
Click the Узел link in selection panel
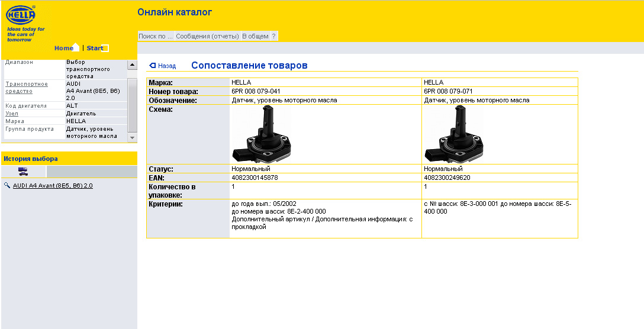coord(11,114)
